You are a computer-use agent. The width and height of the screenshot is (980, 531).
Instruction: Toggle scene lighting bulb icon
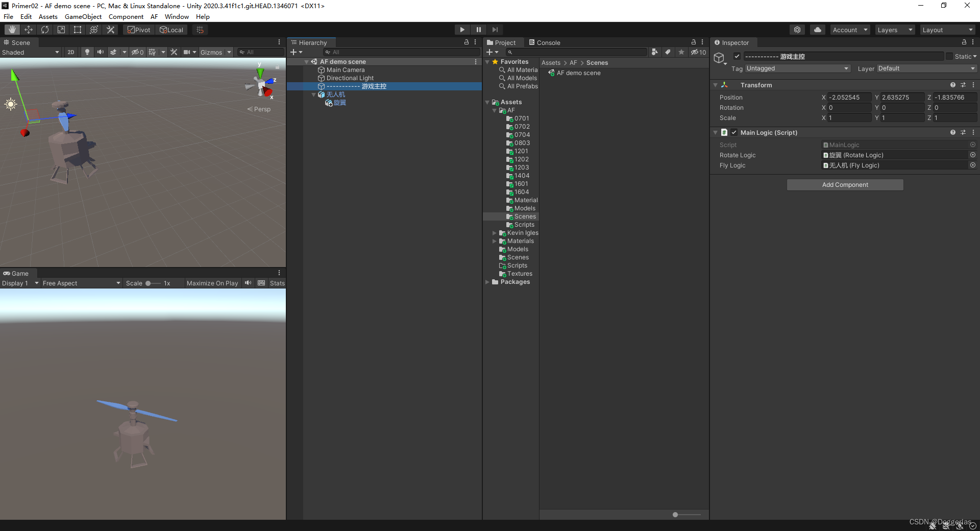pyautogui.click(x=87, y=52)
